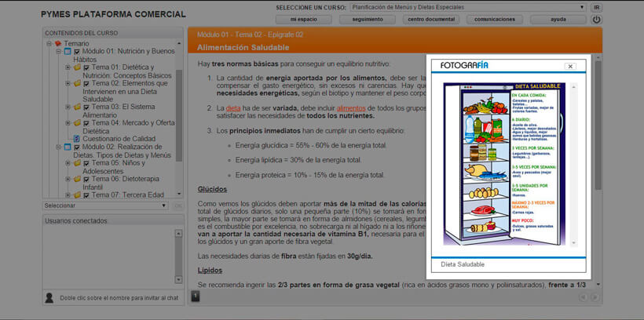Open the mi espacio menu
This screenshot has height=320, width=644.
tap(303, 20)
